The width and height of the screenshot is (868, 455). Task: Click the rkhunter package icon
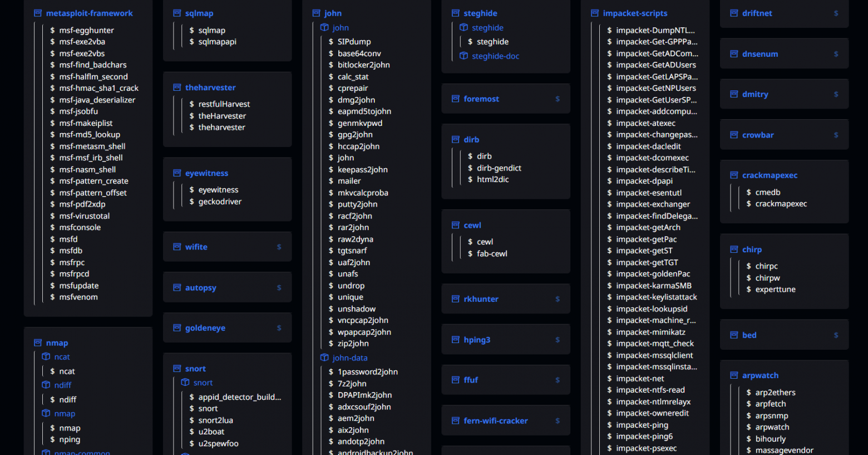456,299
